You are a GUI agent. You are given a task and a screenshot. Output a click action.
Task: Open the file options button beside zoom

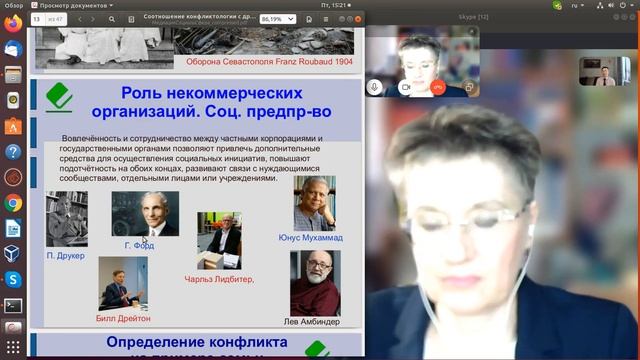[309, 19]
